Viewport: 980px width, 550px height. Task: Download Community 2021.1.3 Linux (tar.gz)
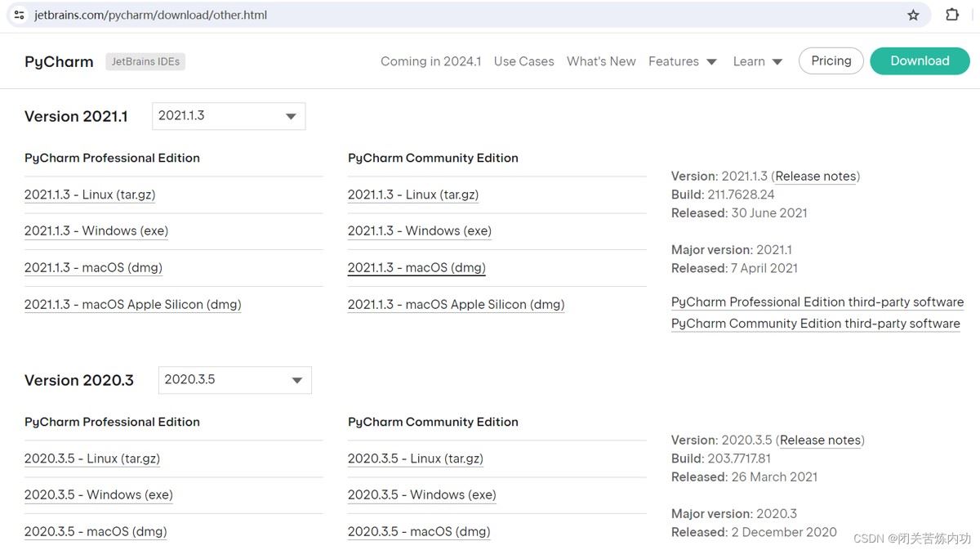click(x=413, y=195)
